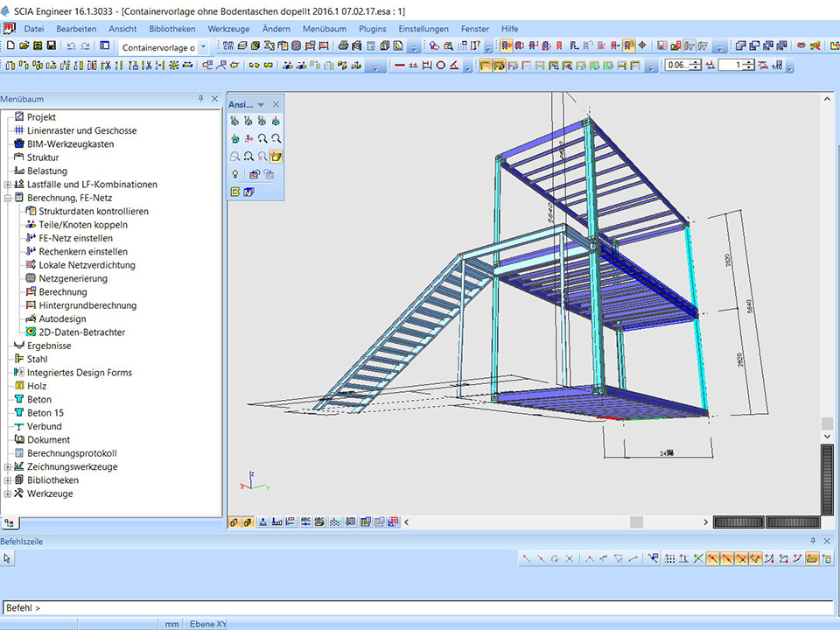Expand the Lastfälle und LF-Kombinationen node
The width and height of the screenshot is (840, 630).
[x=8, y=185]
